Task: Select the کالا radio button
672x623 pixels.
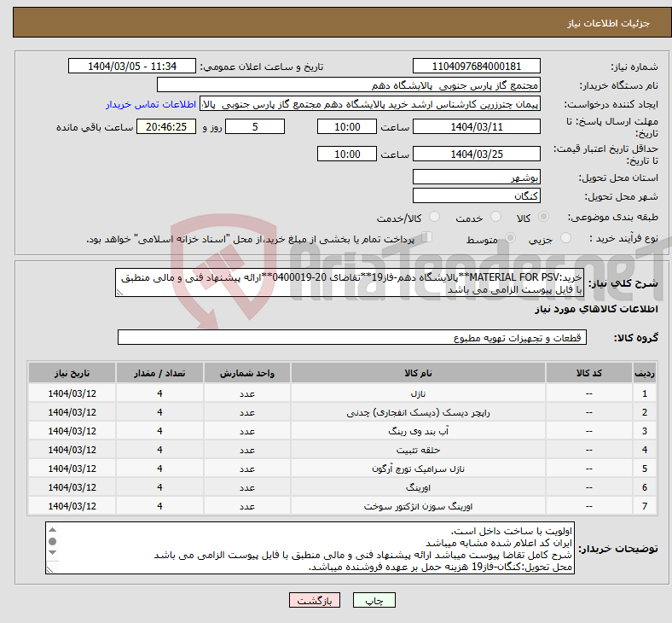Action: click(x=545, y=218)
